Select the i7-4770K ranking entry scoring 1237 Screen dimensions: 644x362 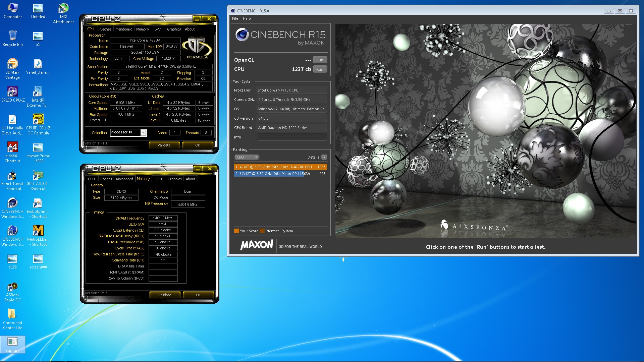click(280, 167)
